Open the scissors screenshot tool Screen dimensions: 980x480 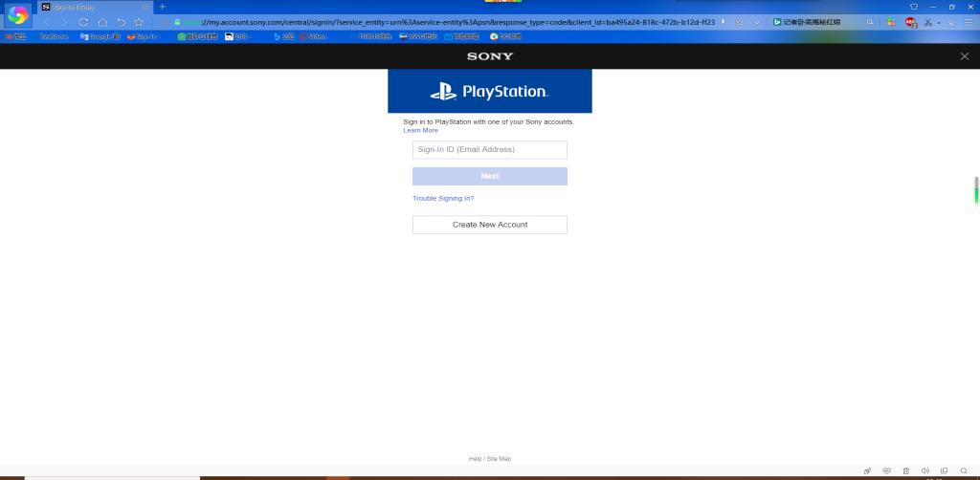click(927, 22)
